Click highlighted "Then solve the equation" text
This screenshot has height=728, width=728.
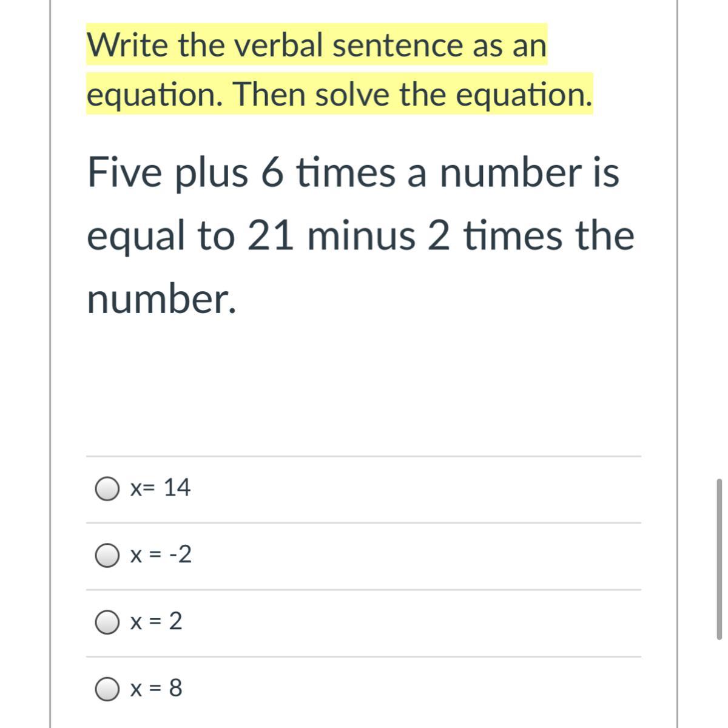pyautogui.click(x=413, y=94)
